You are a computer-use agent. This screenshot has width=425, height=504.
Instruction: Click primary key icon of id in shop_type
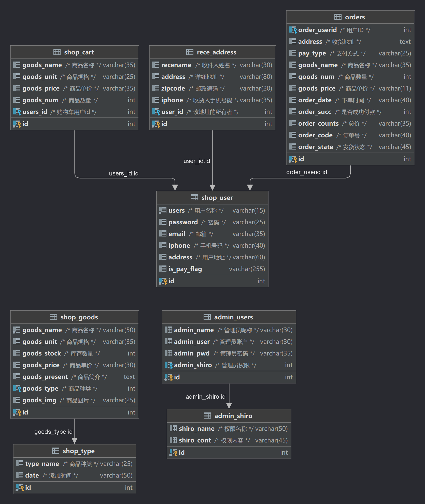click(20, 488)
